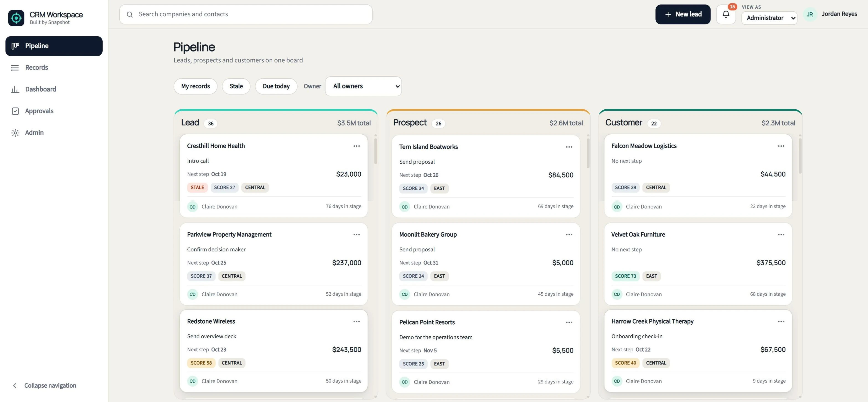
Task: Click the JR user avatar
Action: click(810, 14)
